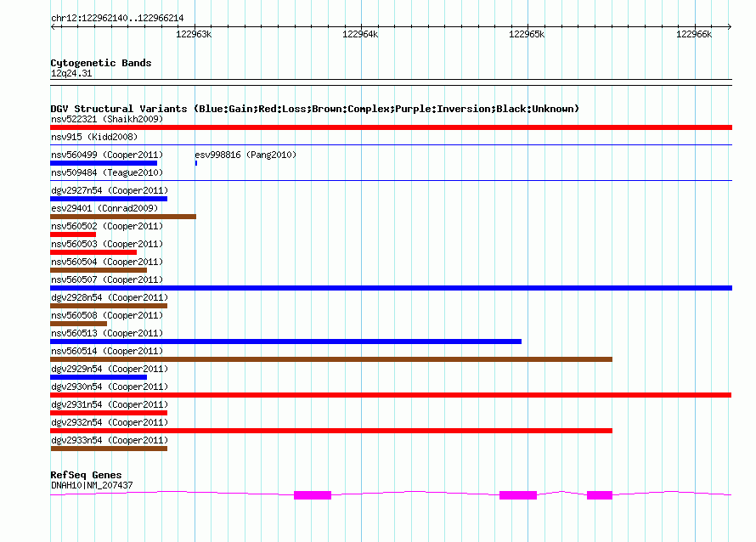Click the nsv560508 (Cooper2011) label
The height and width of the screenshot is (542, 756).
click(107, 315)
